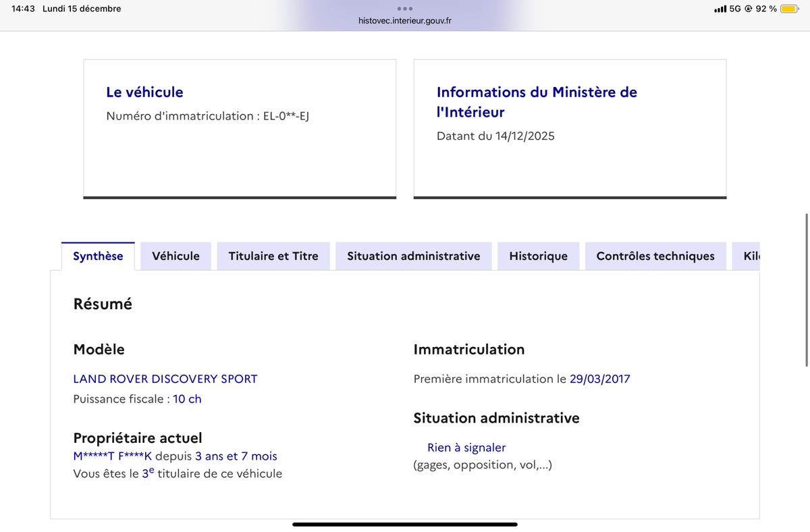The width and height of the screenshot is (810, 532).
Task: Tap the cellular signal bars icon
Action: (720, 9)
